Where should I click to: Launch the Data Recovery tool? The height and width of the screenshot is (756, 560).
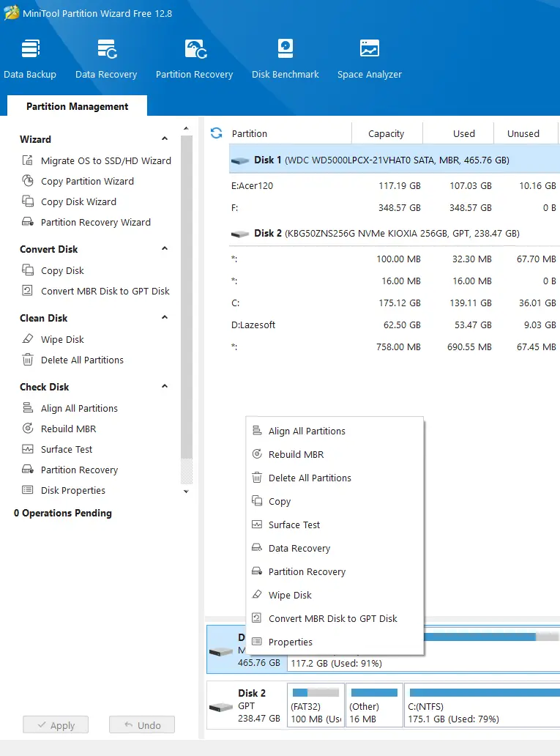click(x=106, y=60)
